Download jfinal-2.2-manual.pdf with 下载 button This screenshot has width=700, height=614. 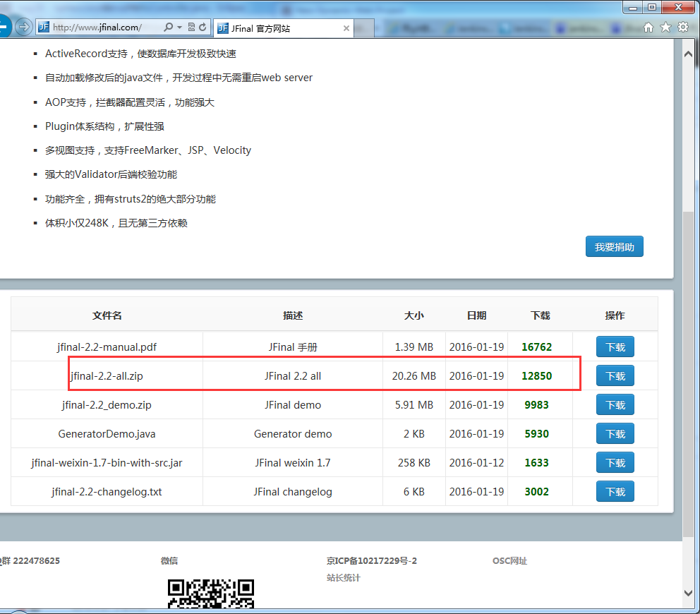click(x=615, y=347)
